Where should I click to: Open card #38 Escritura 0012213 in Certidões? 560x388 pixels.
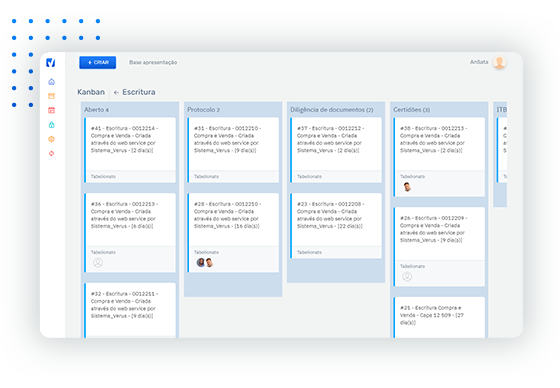click(439, 157)
